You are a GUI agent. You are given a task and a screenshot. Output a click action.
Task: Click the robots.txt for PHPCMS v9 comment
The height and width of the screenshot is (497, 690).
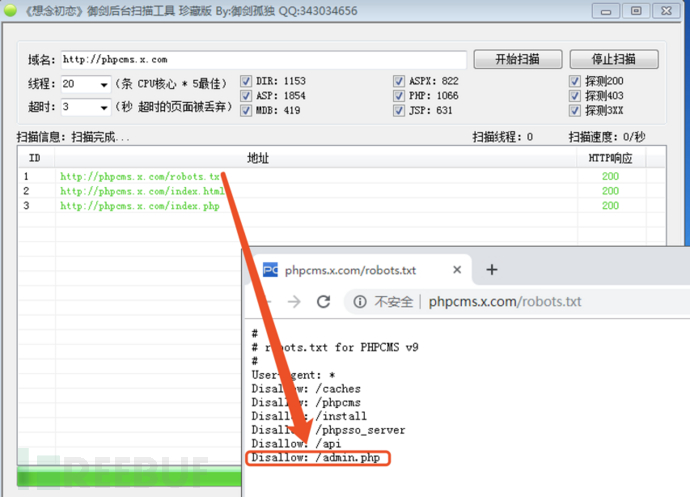pyautogui.click(x=335, y=347)
